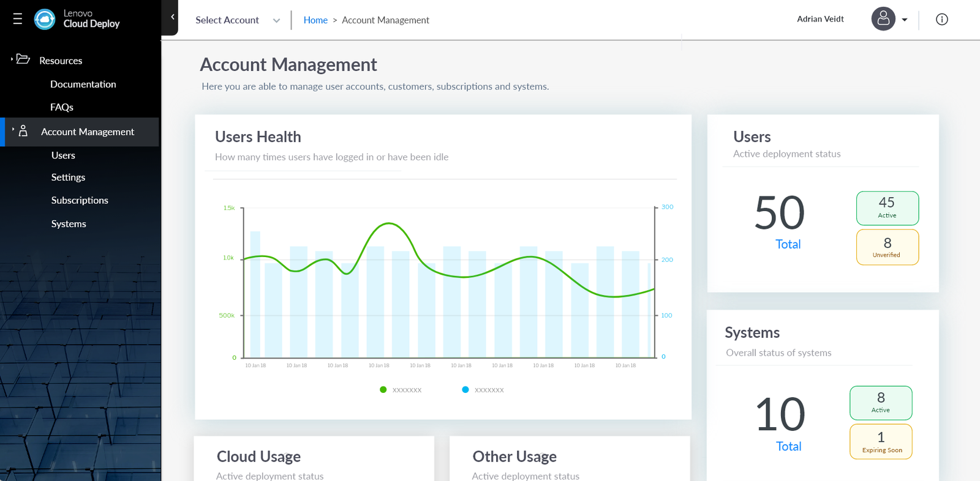Go to Subscriptions in the sidebar
Viewport: 980px width, 481px height.
click(80, 200)
